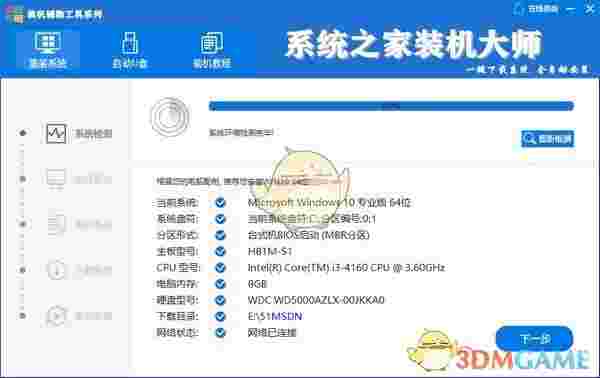Click the bullet dot beside system detection step
The width and height of the screenshot is (600, 378).
click(x=23, y=133)
